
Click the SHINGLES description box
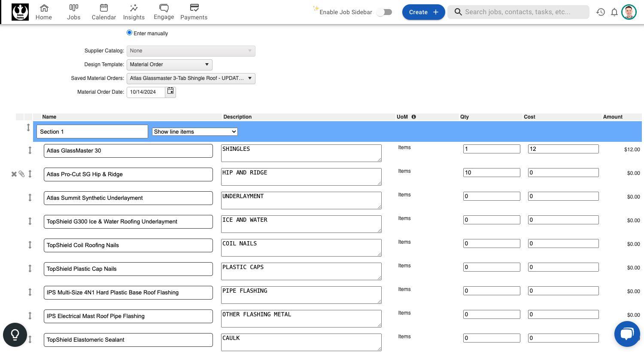click(301, 153)
